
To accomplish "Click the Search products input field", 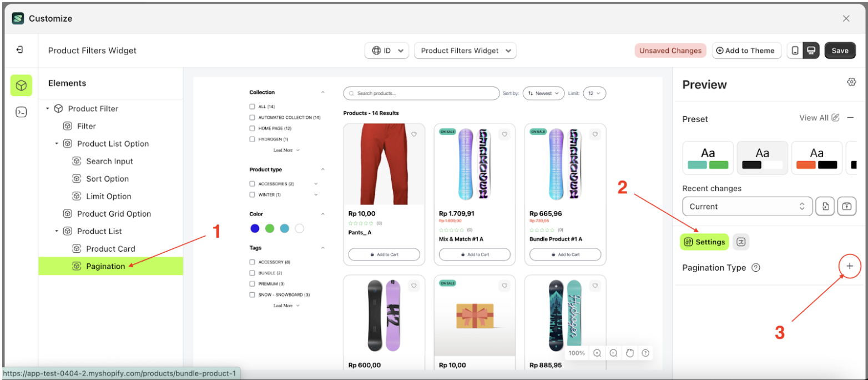I will pyautogui.click(x=421, y=93).
